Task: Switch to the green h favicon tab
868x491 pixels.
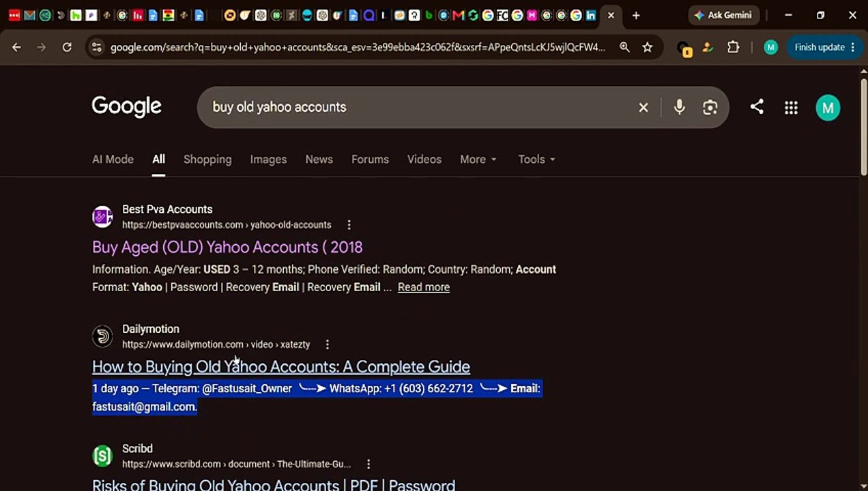Action: coord(75,15)
